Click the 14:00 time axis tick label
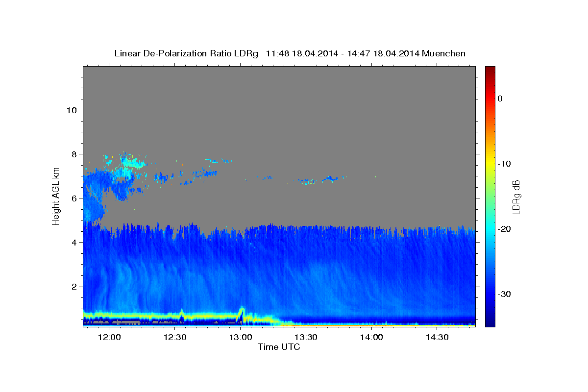 pos(371,338)
